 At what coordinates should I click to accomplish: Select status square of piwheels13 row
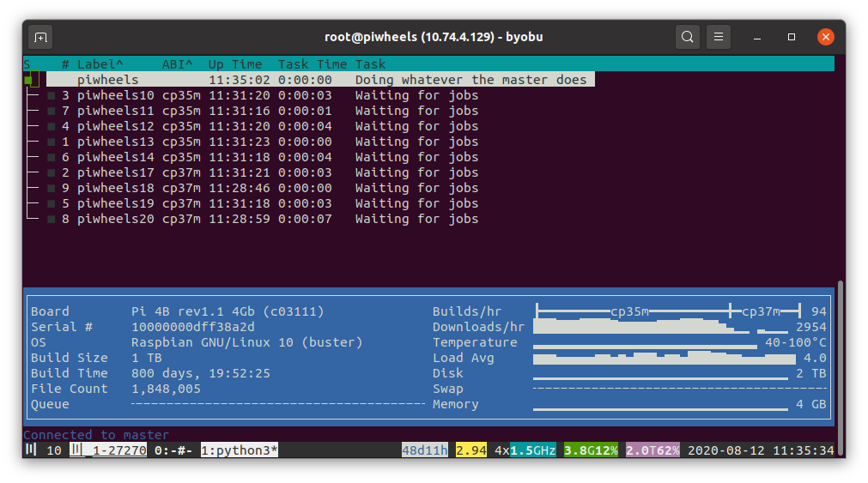pyautogui.click(x=51, y=142)
